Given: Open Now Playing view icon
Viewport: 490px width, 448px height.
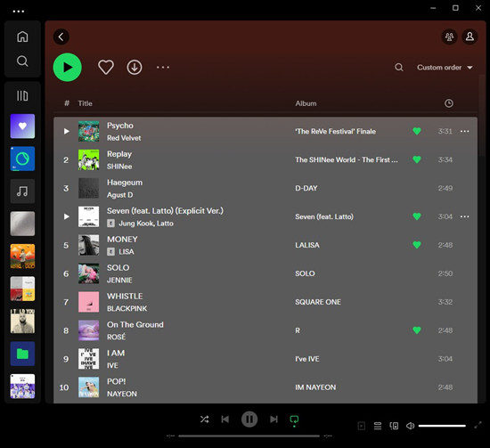Looking at the screenshot, I should [x=361, y=426].
